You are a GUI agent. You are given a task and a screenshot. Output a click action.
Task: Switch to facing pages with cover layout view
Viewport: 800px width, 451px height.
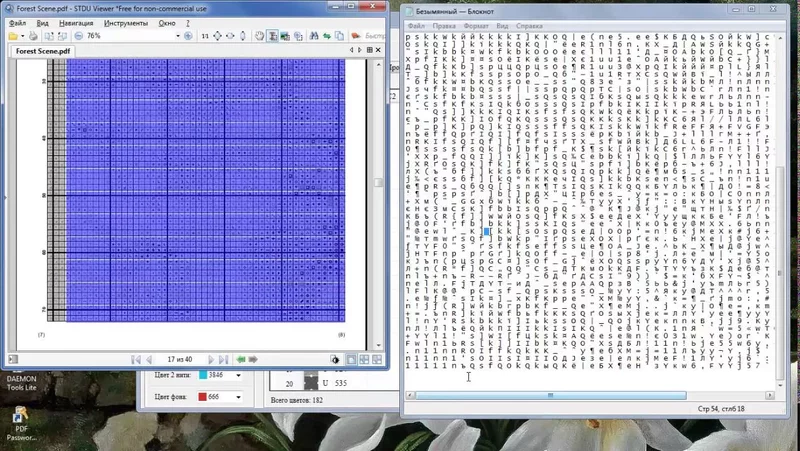click(377, 360)
